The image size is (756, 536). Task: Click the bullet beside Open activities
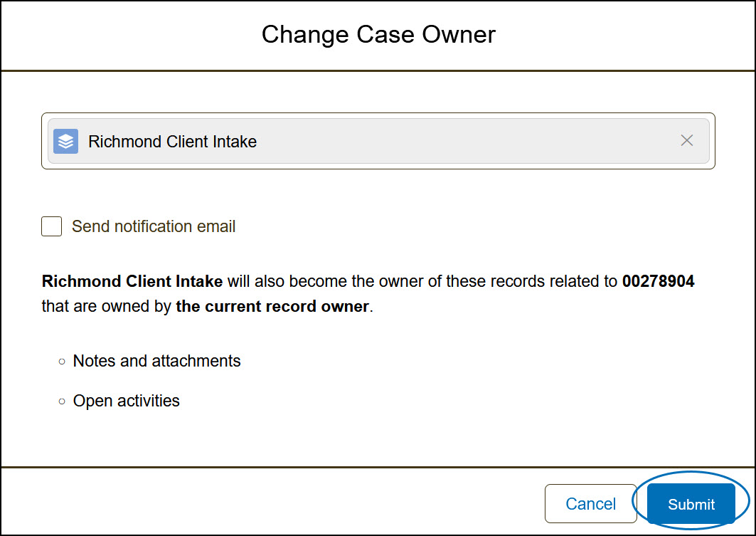62,401
